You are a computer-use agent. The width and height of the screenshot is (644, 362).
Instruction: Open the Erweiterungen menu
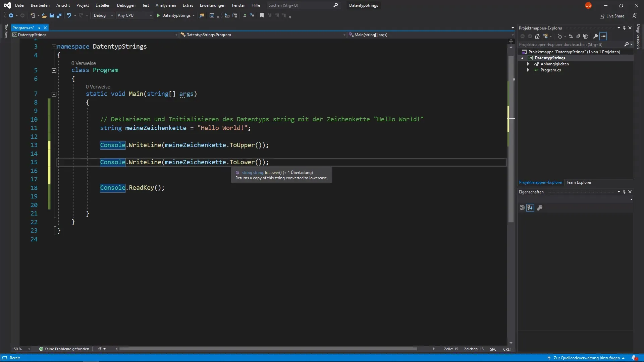click(x=213, y=5)
